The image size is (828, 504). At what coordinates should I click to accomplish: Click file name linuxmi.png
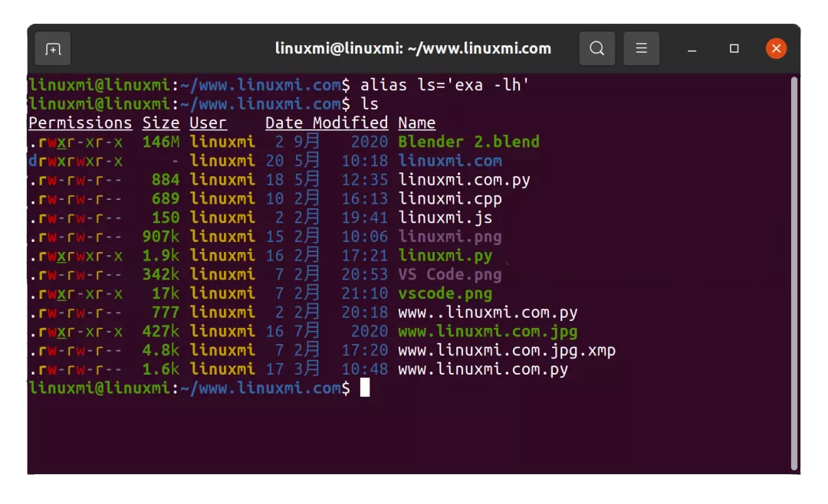click(450, 237)
